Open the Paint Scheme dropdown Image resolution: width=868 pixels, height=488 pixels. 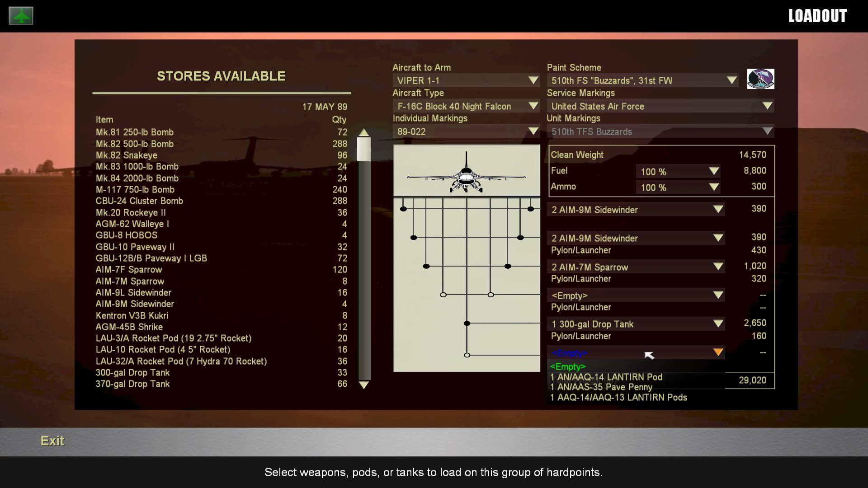[642, 80]
